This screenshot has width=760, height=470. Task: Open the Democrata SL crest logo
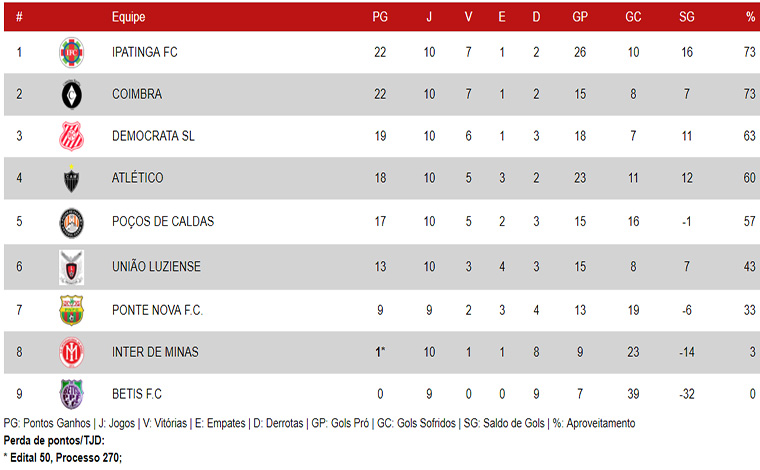(71, 136)
